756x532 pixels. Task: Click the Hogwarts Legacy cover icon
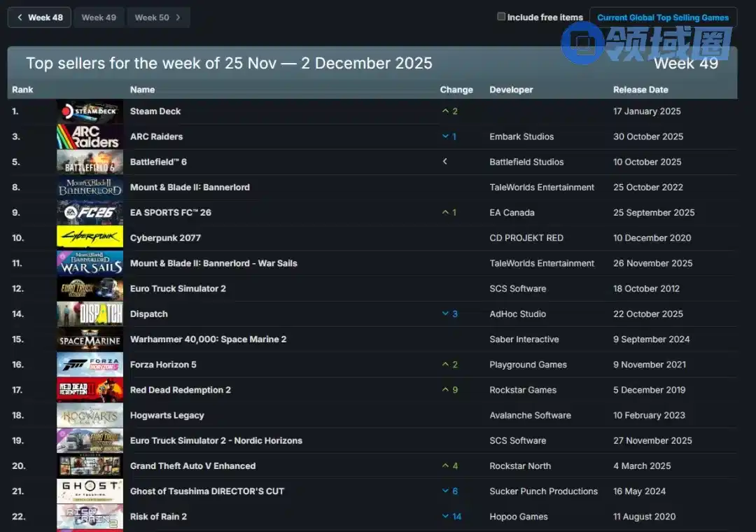pyautogui.click(x=90, y=415)
